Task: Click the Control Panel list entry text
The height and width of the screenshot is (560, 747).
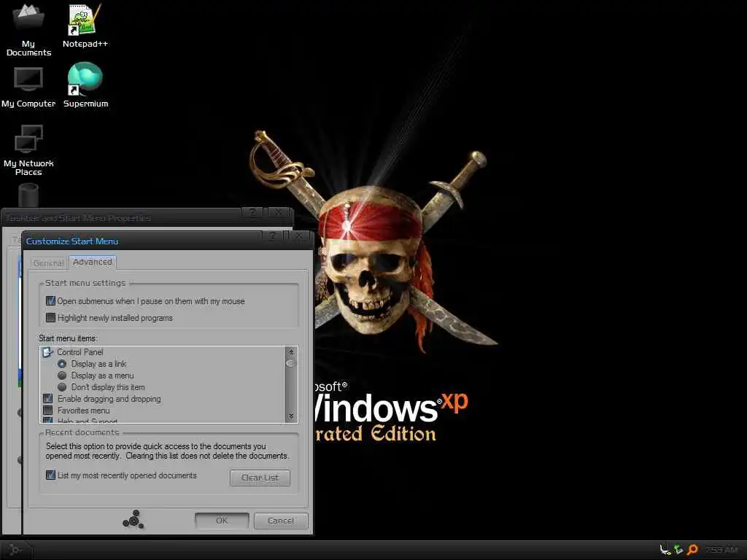Action: point(80,352)
